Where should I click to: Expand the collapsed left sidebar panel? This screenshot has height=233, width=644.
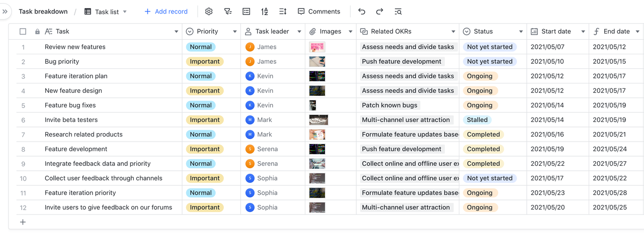(5, 12)
